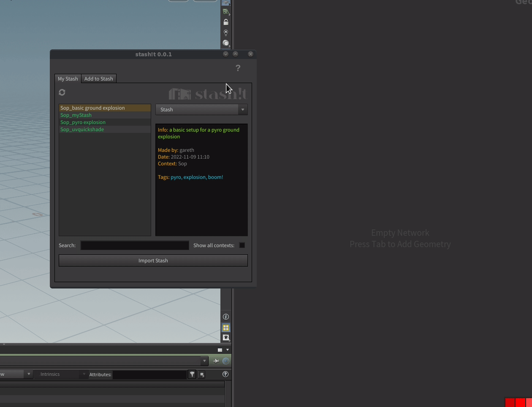Click the pin icon beside path bar

[216, 361]
